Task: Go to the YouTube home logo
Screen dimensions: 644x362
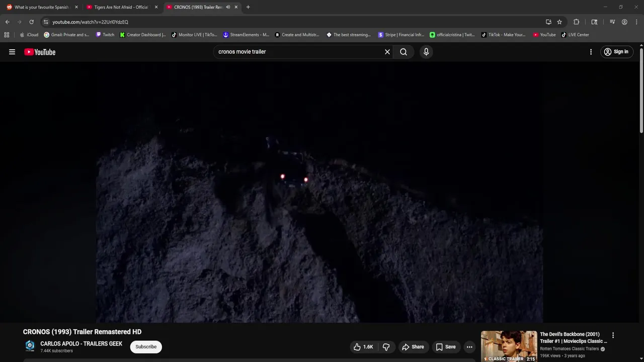Action: point(40,52)
